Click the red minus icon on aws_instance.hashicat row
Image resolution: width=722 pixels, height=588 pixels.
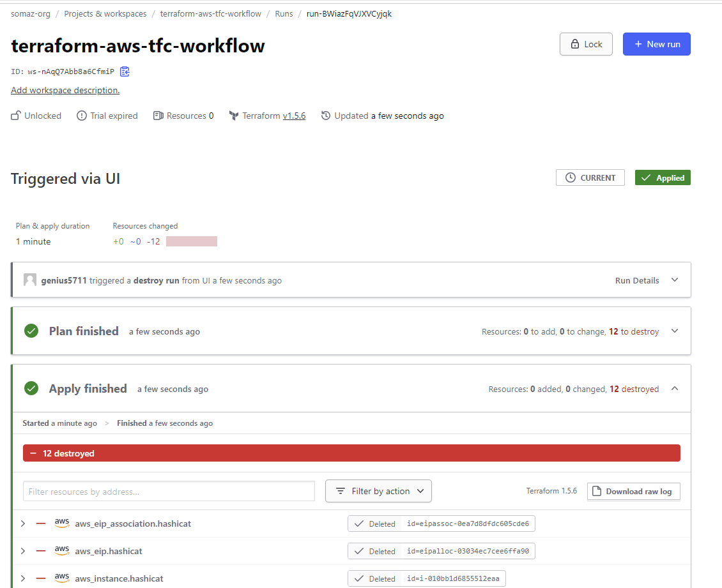(41, 579)
